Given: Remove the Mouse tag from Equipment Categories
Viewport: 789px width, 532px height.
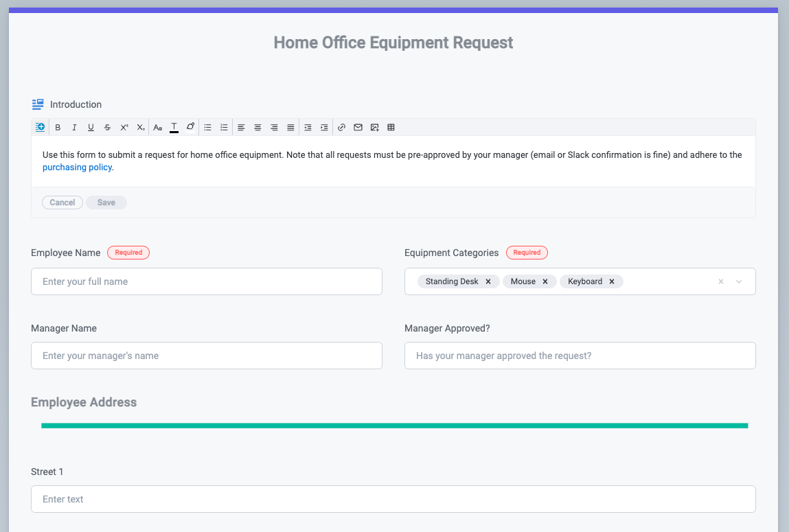Looking at the screenshot, I should (545, 281).
